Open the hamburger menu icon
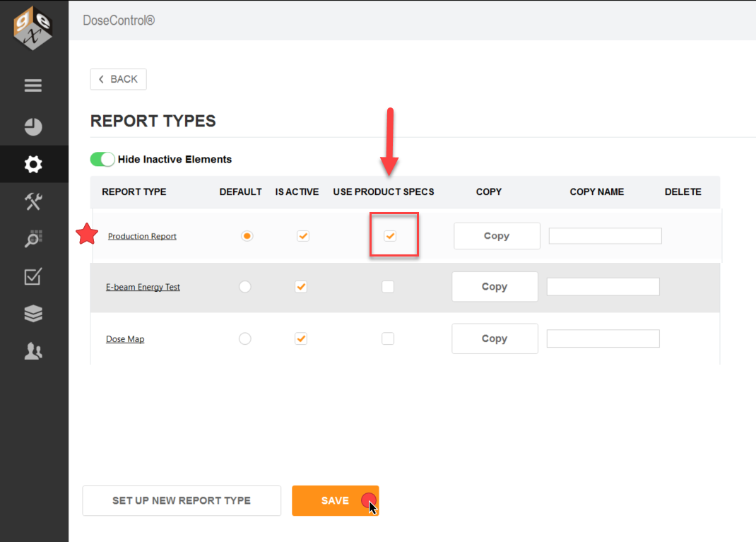The width and height of the screenshot is (756, 542). point(33,86)
